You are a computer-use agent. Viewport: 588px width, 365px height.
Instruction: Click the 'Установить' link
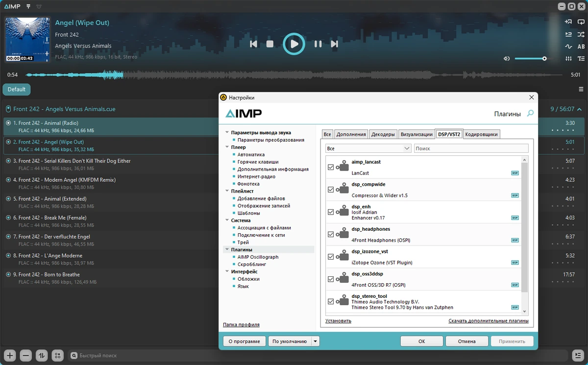(338, 321)
